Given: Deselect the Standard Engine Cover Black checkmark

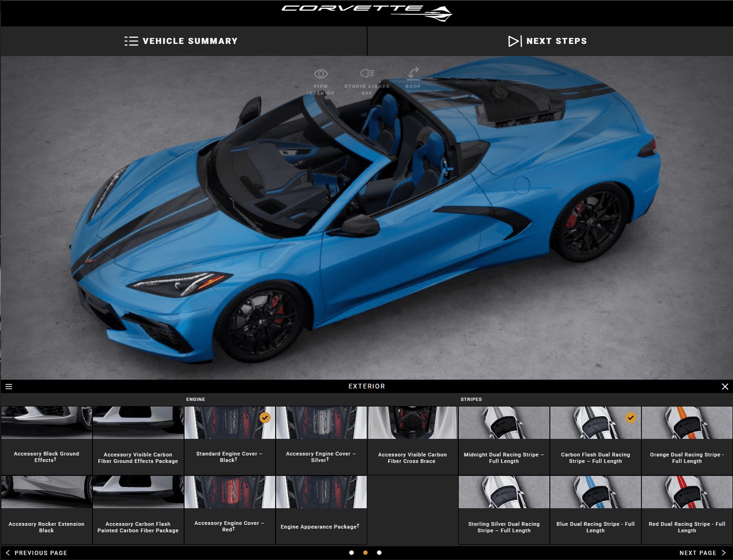Looking at the screenshot, I should 265,417.
